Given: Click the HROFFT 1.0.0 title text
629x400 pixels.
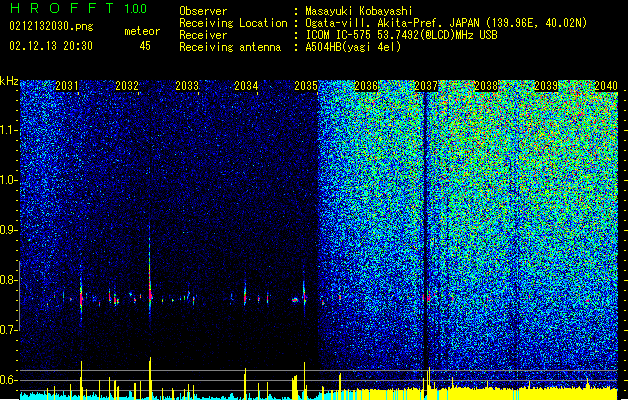Looking at the screenshot, I should [79, 8].
